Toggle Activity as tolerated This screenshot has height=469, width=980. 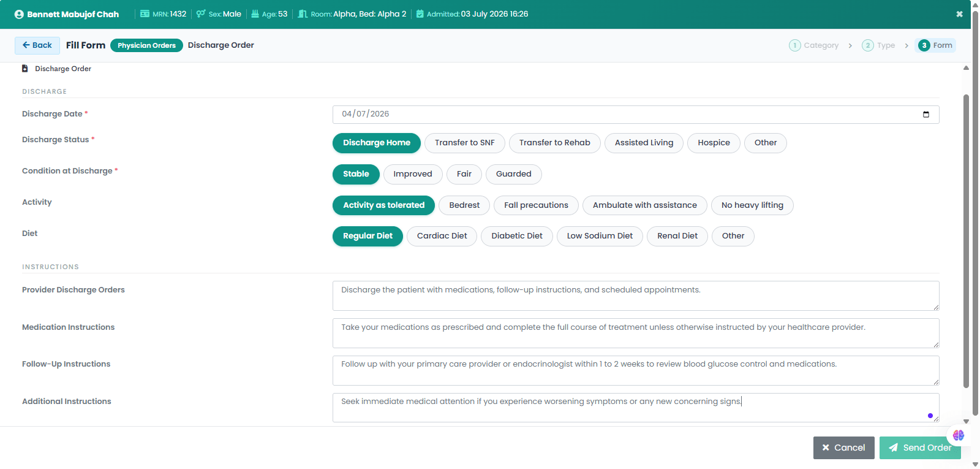pos(383,205)
